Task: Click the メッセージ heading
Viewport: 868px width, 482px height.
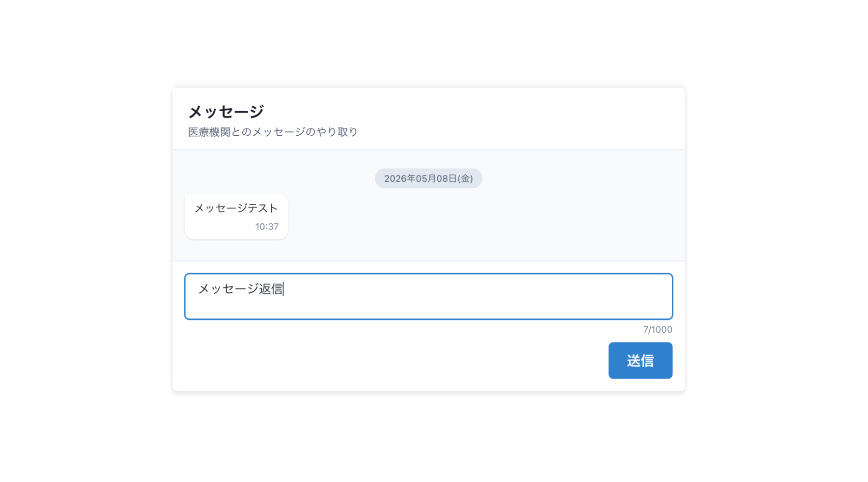Action: tap(226, 112)
